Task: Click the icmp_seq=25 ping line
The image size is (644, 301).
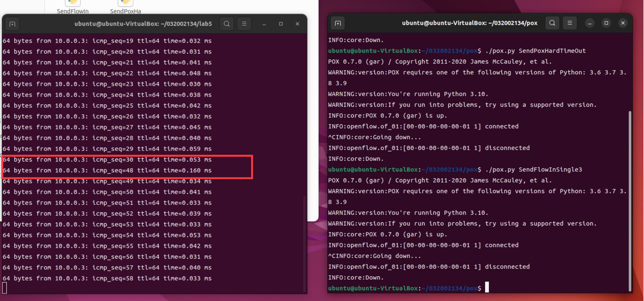Action: coord(107,106)
